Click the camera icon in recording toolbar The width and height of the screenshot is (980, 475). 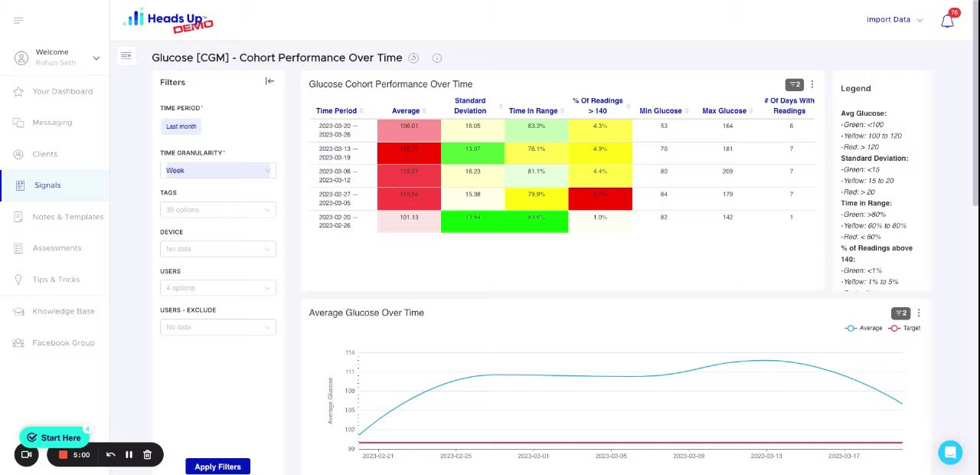pyautogui.click(x=26, y=454)
